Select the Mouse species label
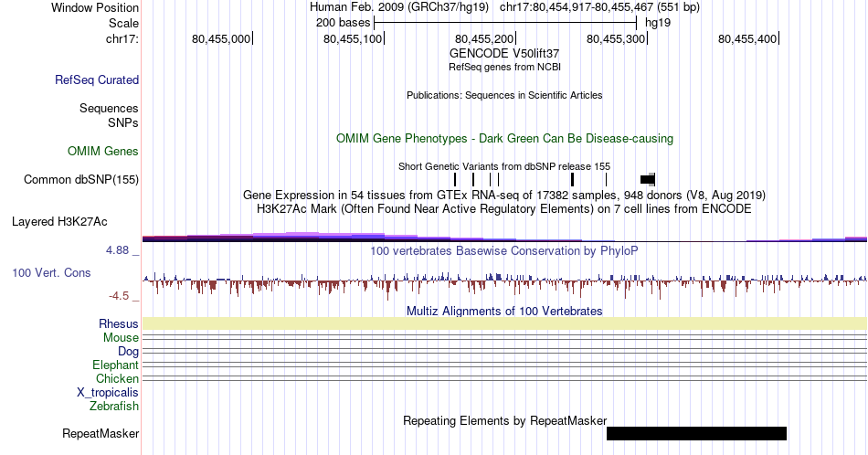 121,338
